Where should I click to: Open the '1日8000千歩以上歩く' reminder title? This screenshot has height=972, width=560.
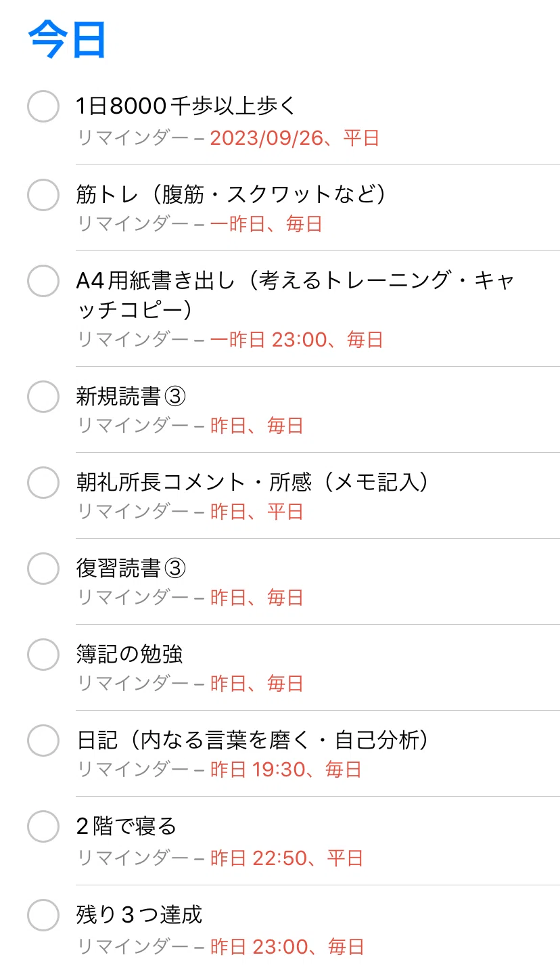(x=187, y=106)
